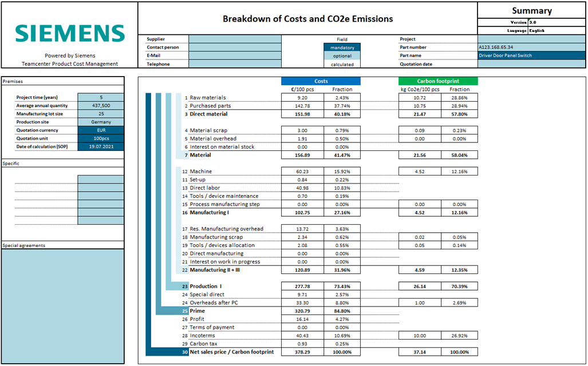The image size is (588, 366).
Task: Select the E-Mail input field
Action: pos(235,55)
